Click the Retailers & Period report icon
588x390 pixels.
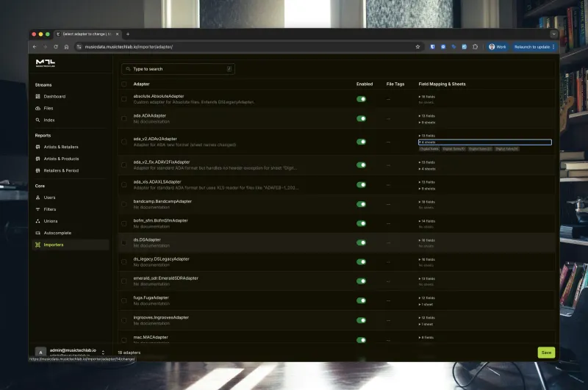38,170
